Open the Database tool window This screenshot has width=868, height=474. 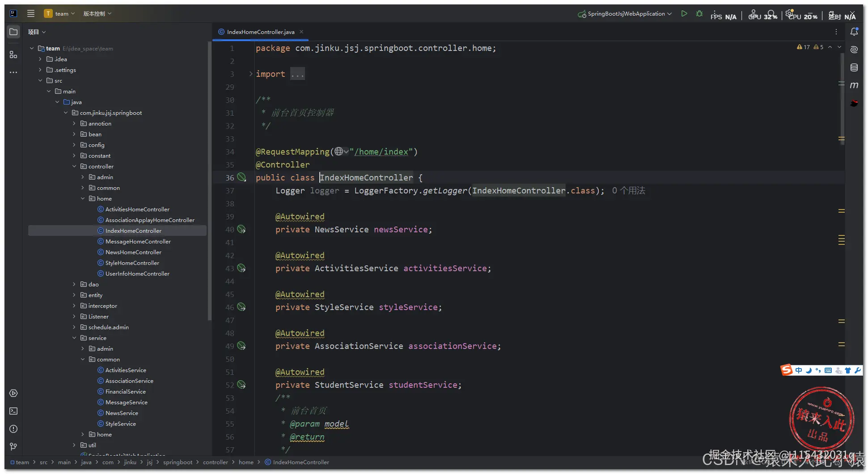pyautogui.click(x=854, y=67)
